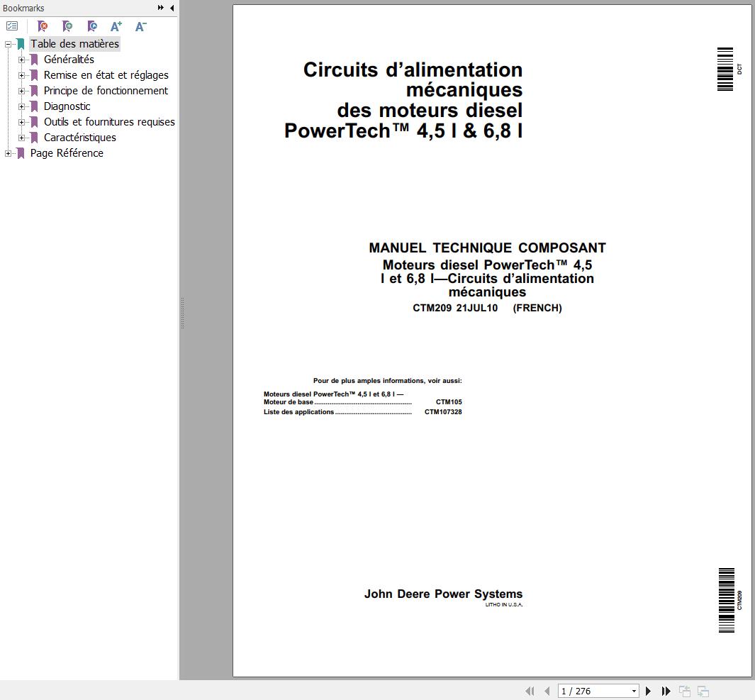This screenshot has height=700, width=755.
Task: Click the MANUEL TECHNIQUE COMPOSANT heading
Action: click(x=487, y=248)
